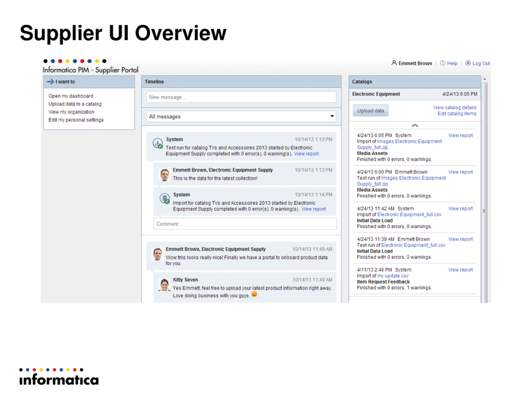Screen dimensions: 532x399
Task: Open View report in test run timeline message
Action: 306,154
